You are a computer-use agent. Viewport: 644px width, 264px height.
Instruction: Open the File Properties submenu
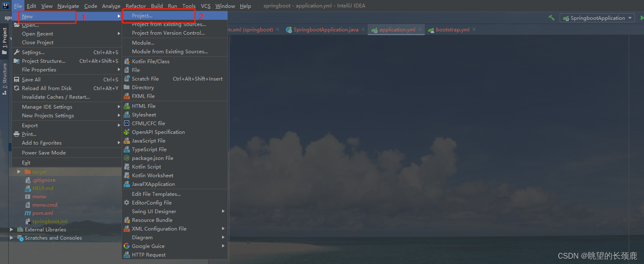click(67, 69)
